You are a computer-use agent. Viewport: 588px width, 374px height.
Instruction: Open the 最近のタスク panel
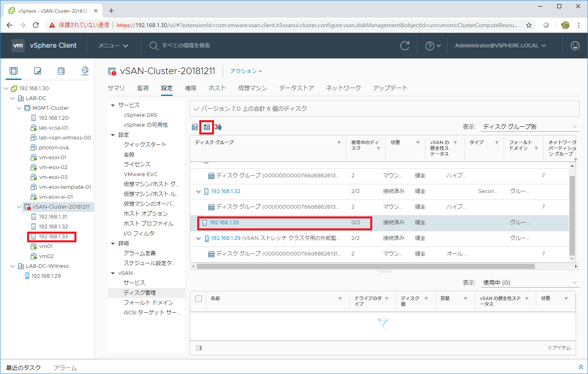[23, 367]
